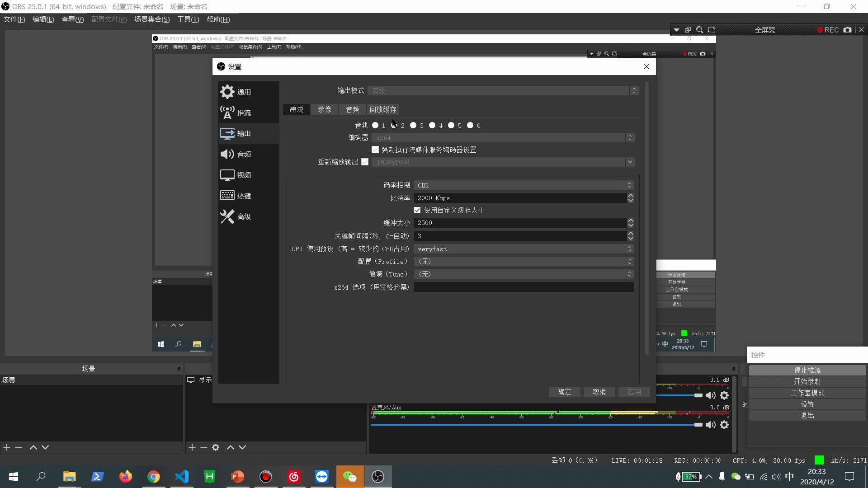Open WeChat from the taskbar
This screenshot has width=868, height=488.
350,477
